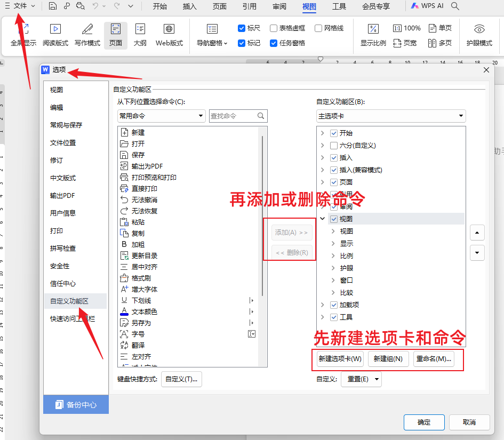Click the Save icon in quick toolbar
Image resolution: width=504 pixels, height=440 pixels.
click(53, 6)
